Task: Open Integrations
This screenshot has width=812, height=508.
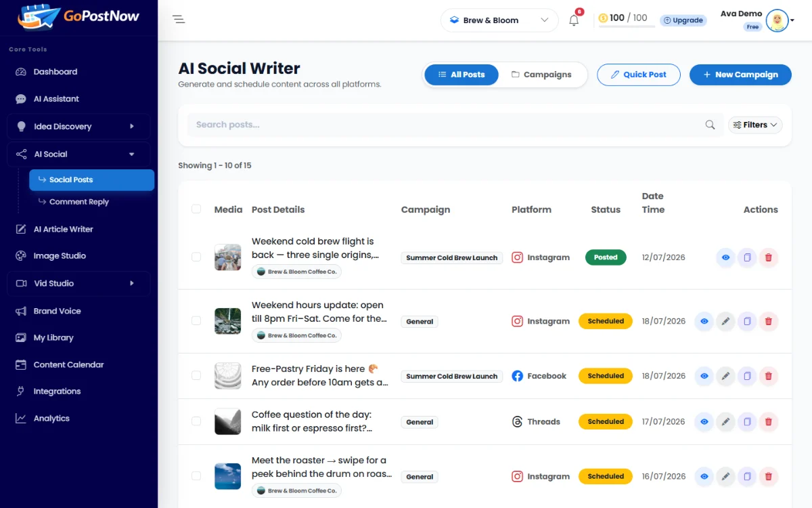Action: coord(57,391)
